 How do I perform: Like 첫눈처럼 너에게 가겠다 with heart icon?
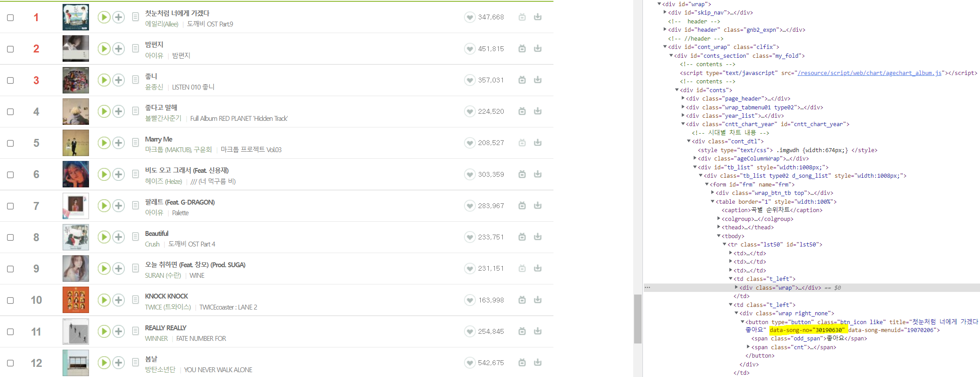470,17
